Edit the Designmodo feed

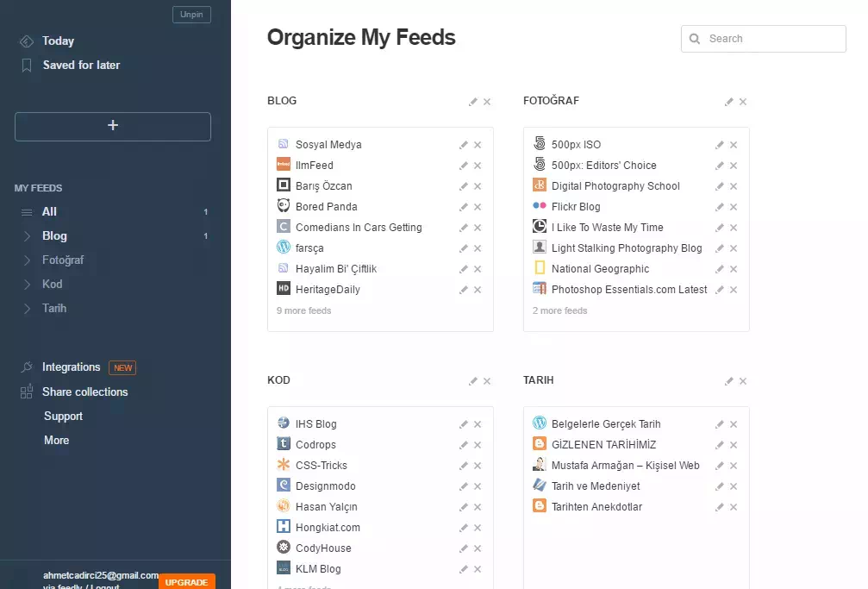[x=464, y=486]
